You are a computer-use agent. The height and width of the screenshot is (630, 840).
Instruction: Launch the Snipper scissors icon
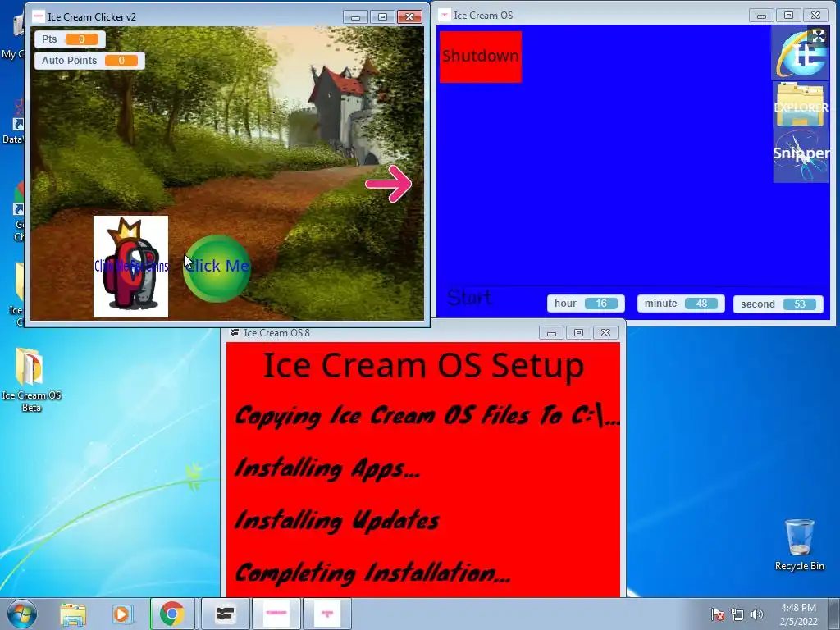pyautogui.click(x=801, y=155)
